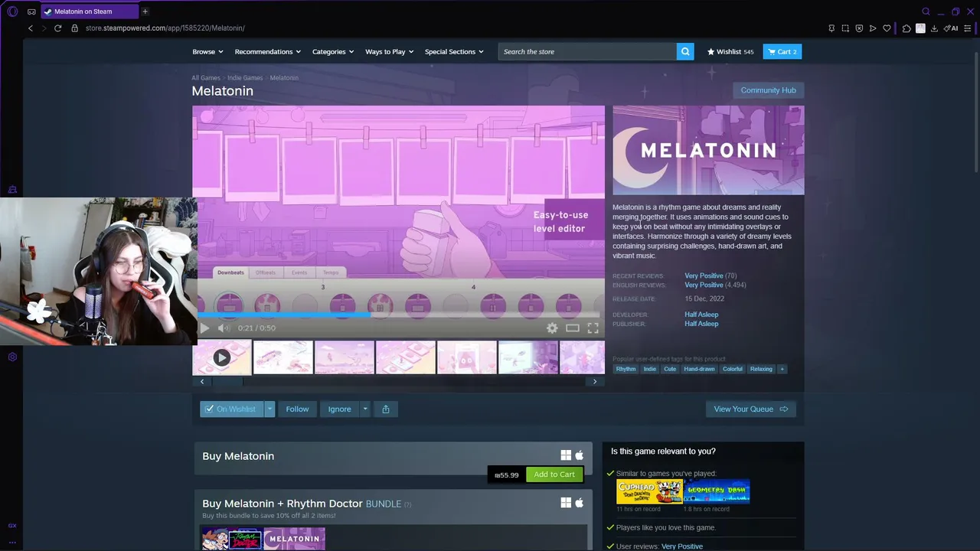980x551 pixels.
Task: Open English reviews Very Positive link
Action: click(704, 285)
